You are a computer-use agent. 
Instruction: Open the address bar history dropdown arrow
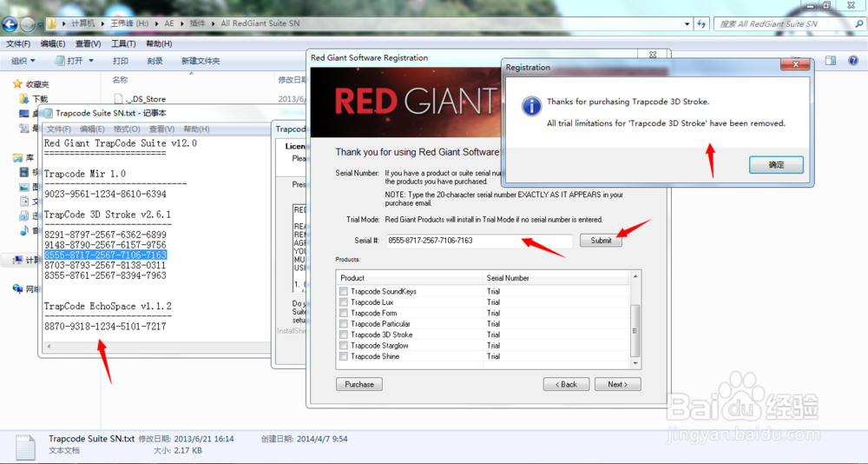coord(687,23)
